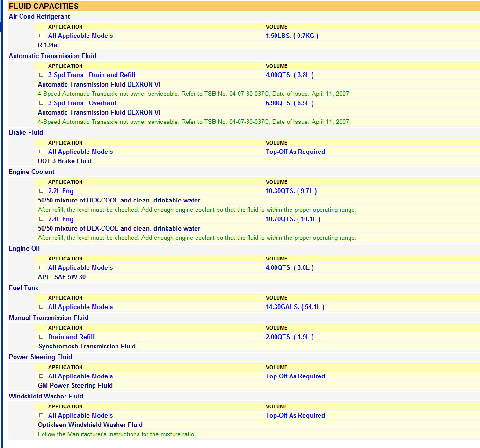Click All Applicable Models under Windshield Washer Fluid
Screen dimensions: 480x448
click(80, 415)
